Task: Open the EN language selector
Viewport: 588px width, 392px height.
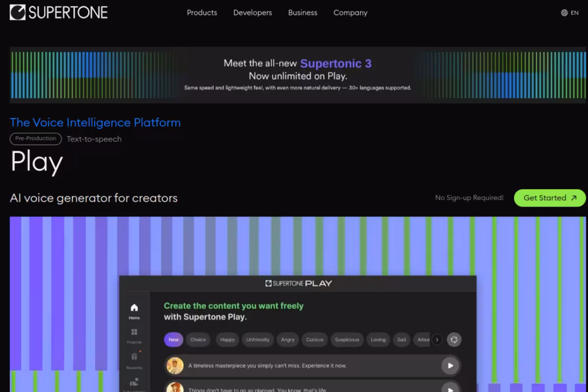Action: click(569, 13)
